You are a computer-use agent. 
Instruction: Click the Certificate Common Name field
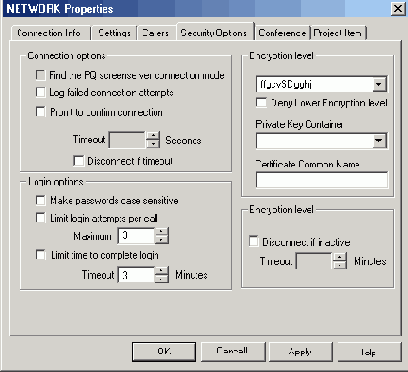(322, 180)
